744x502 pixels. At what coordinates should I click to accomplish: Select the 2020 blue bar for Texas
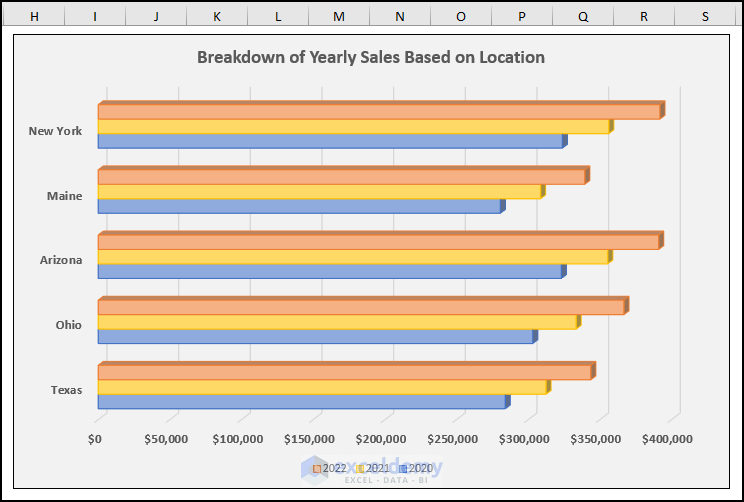point(302,402)
